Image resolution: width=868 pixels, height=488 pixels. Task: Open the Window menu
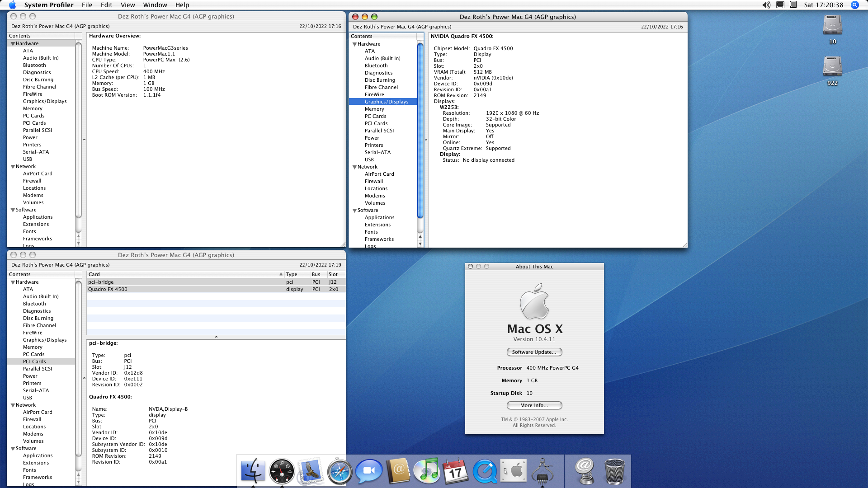click(155, 5)
